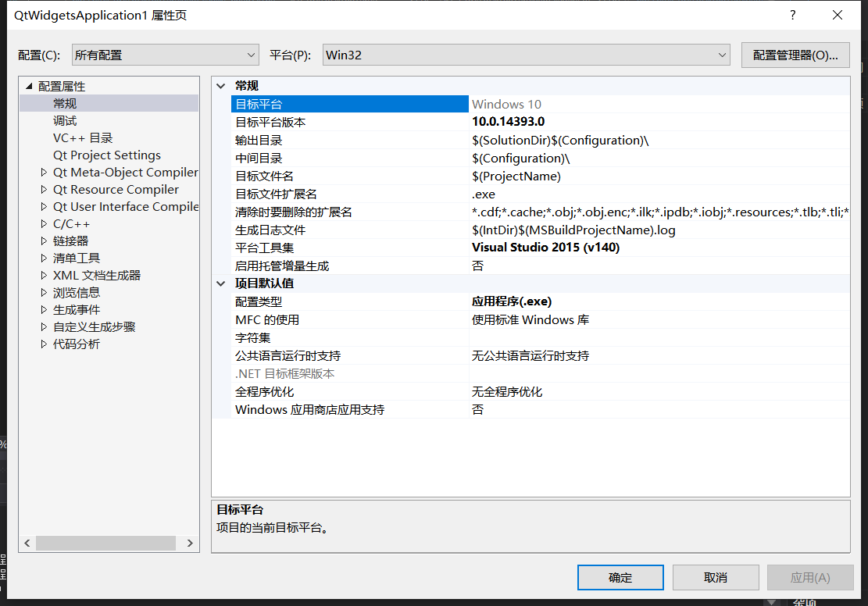This screenshot has height=606, width=868.
Task: Click the 输出目录 value field
Action: click(586, 139)
